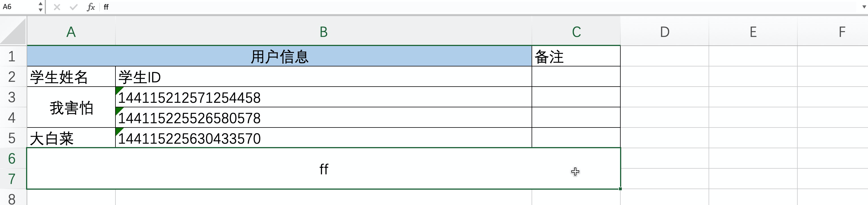Screen dimensions: 868x205
Task: Select row 5 header
Action: tap(12, 138)
